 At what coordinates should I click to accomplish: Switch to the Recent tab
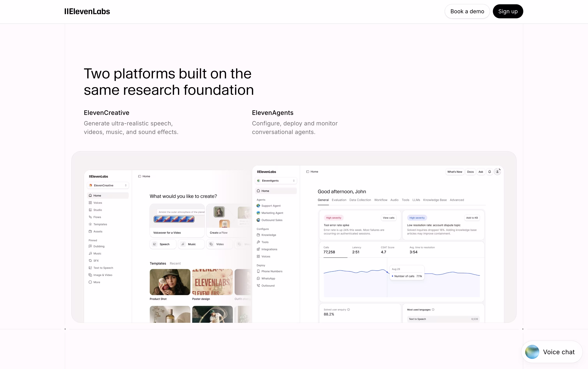[175, 263]
